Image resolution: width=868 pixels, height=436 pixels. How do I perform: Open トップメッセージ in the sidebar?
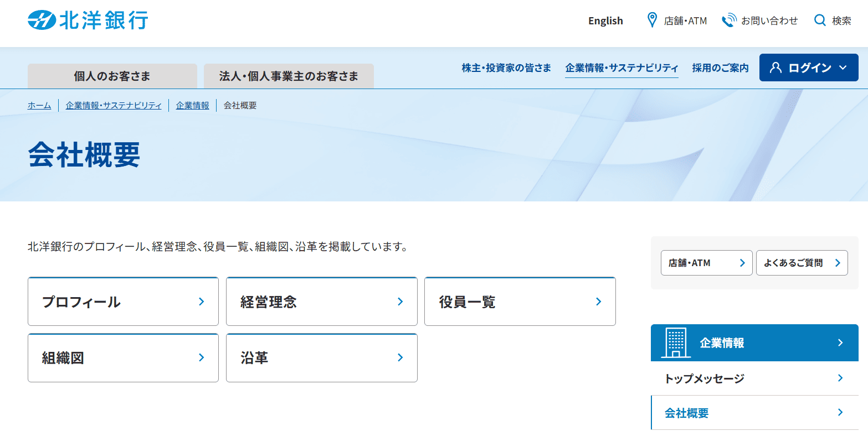click(x=754, y=378)
